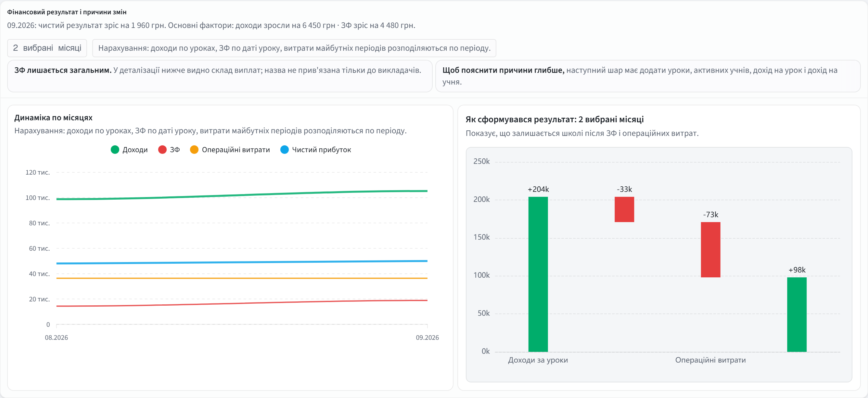Click the '250k' waterfall axis value
868x398 pixels.
coord(481,161)
